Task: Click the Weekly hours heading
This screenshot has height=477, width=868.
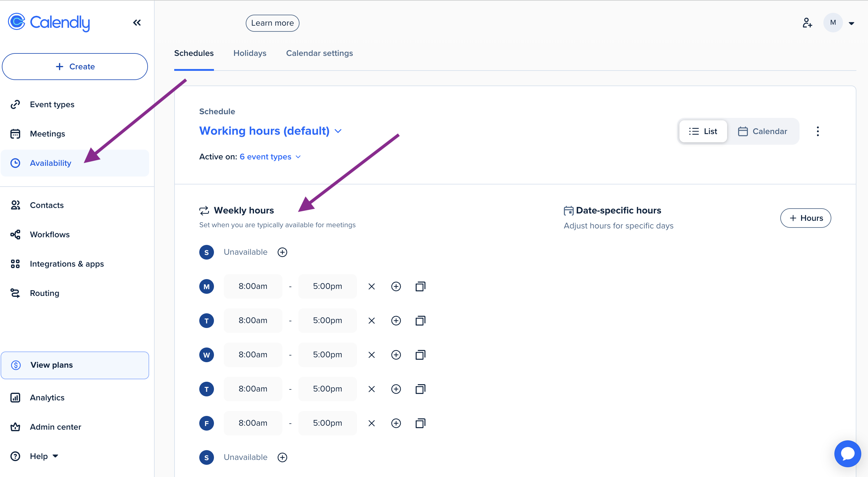Action: [244, 210]
